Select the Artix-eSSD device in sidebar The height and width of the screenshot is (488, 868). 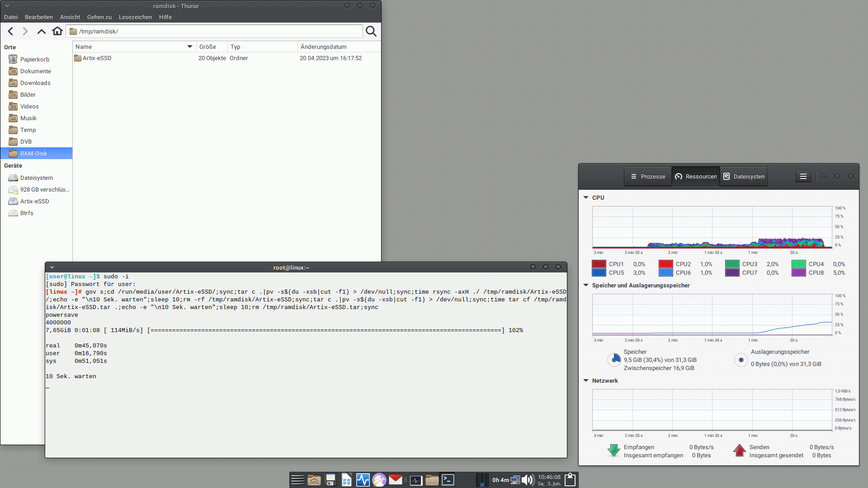[34, 201]
